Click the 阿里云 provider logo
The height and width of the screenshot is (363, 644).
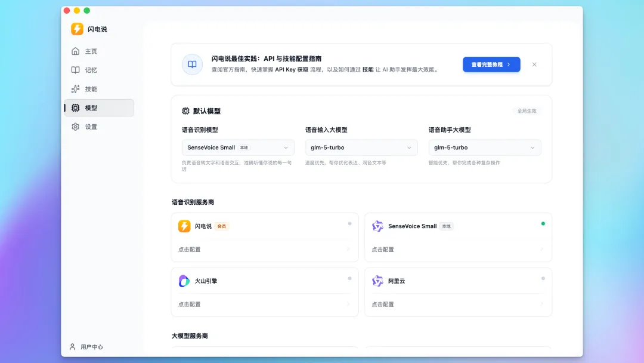[377, 281]
